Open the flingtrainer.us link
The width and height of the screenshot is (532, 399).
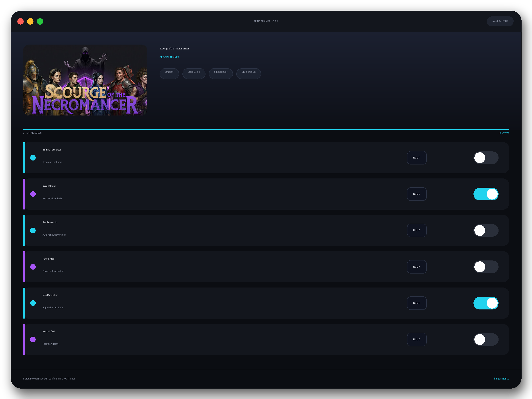click(x=501, y=379)
